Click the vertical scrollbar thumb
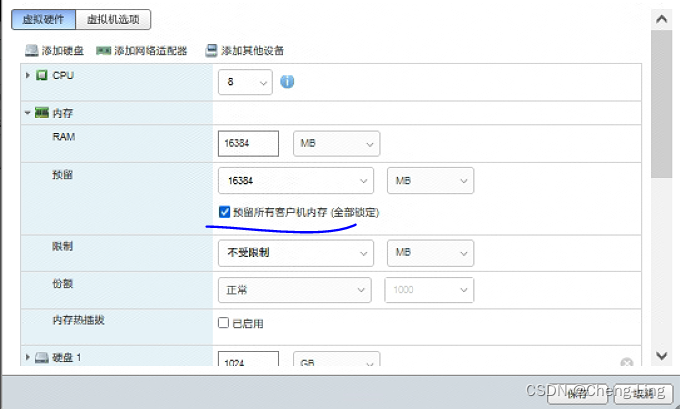This screenshot has height=409, width=680. coord(661,104)
